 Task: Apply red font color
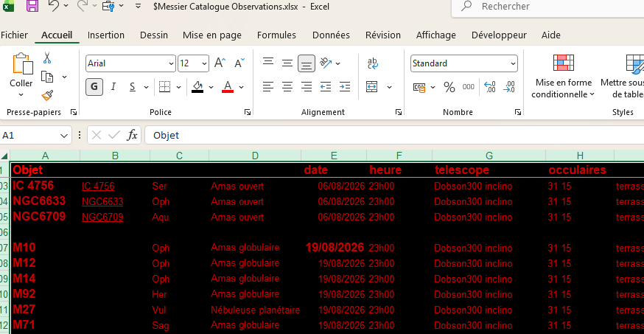tap(228, 87)
